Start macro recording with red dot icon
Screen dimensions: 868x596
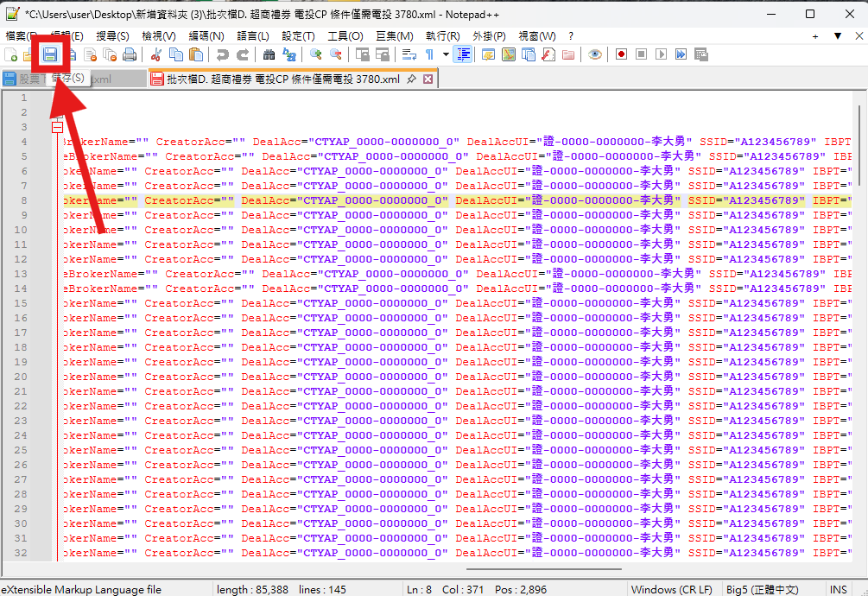pos(621,54)
